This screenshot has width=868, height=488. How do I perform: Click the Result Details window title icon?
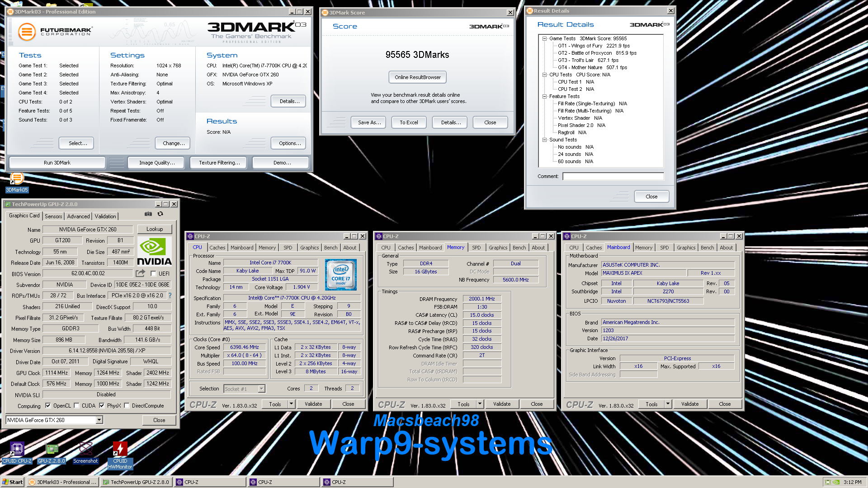(530, 11)
